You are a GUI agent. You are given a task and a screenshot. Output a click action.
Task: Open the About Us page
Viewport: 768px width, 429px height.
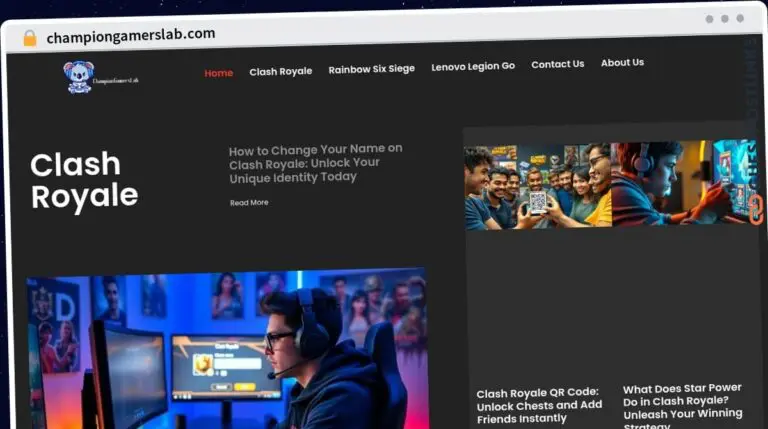coord(623,63)
